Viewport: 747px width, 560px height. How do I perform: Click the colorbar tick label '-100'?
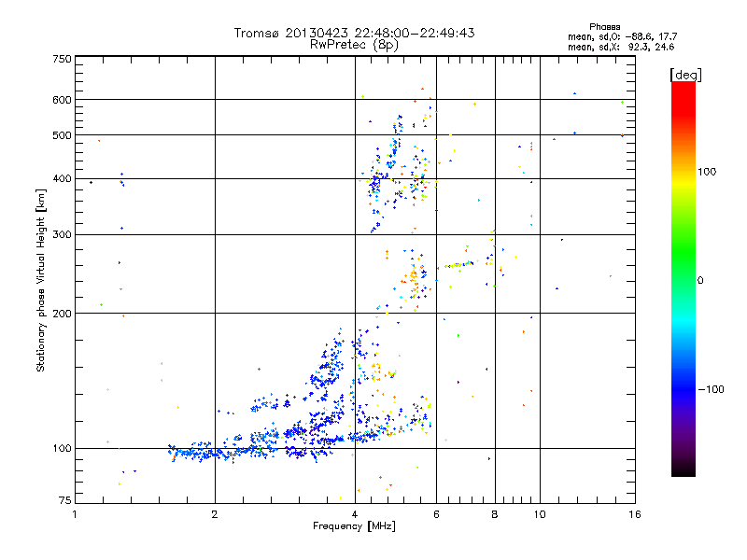click(711, 389)
